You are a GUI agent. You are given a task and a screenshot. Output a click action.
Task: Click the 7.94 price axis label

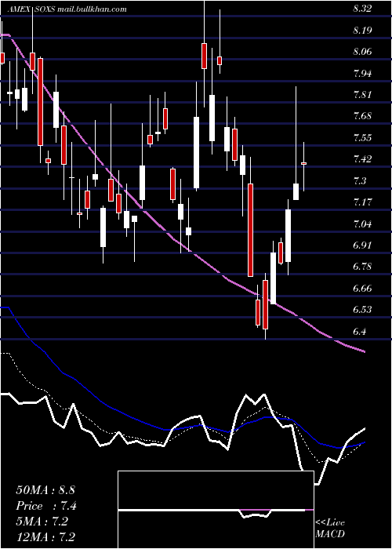click(362, 74)
